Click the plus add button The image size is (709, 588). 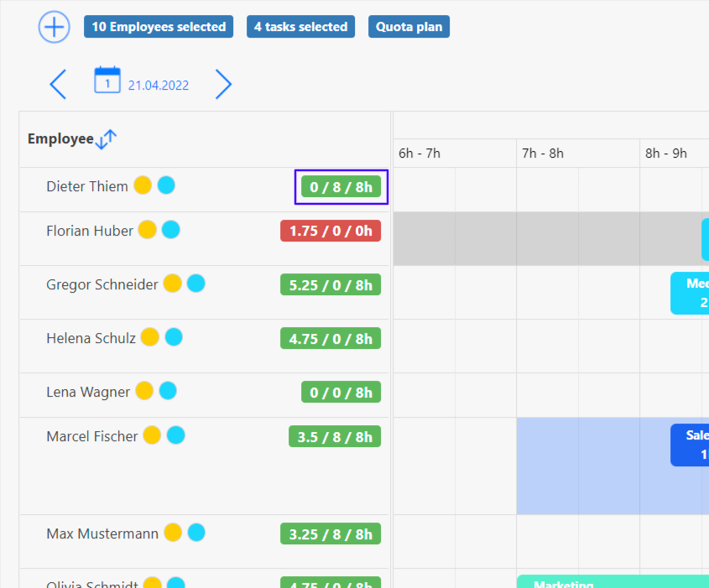tap(54, 27)
